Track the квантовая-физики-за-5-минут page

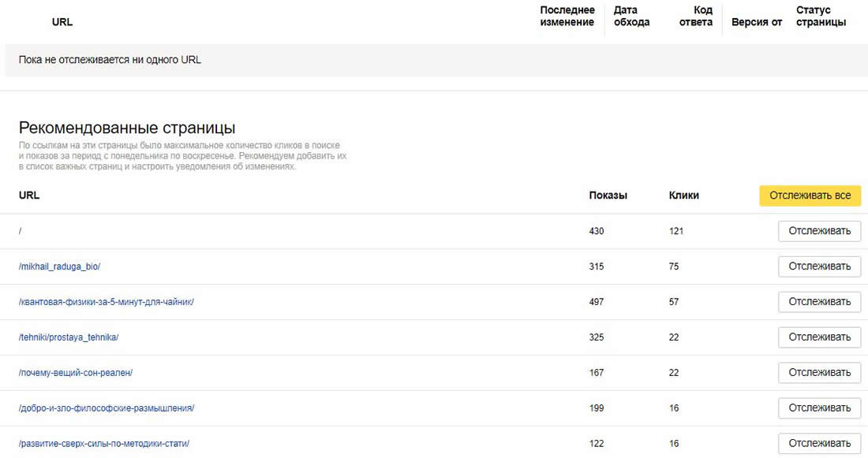[x=819, y=302]
